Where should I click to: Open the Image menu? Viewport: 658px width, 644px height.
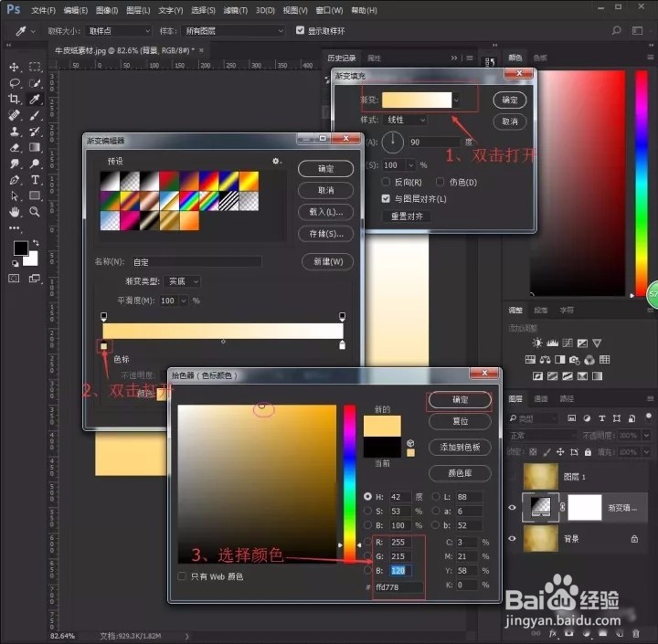tap(107, 10)
